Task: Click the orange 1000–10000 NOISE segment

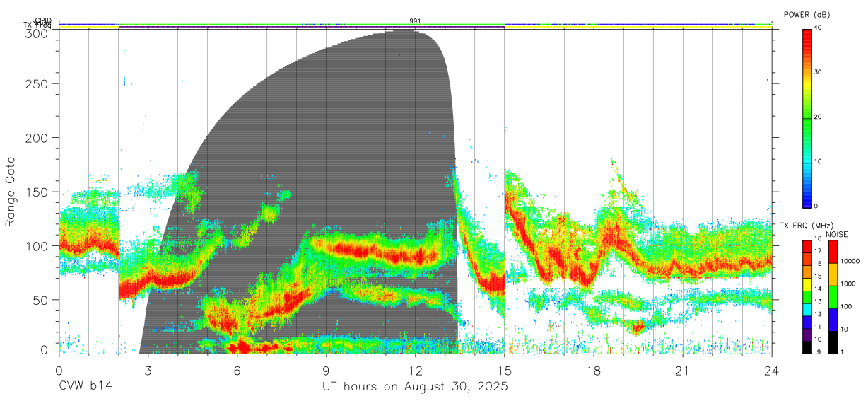Action: click(x=833, y=274)
